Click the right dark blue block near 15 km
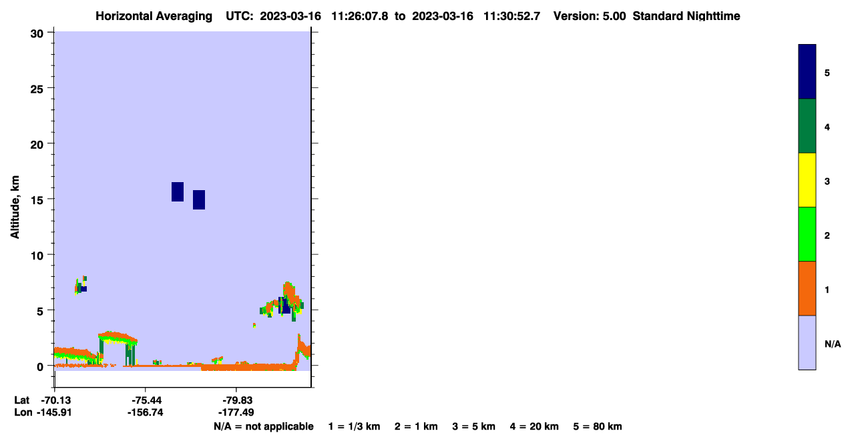 [x=199, y=199]
